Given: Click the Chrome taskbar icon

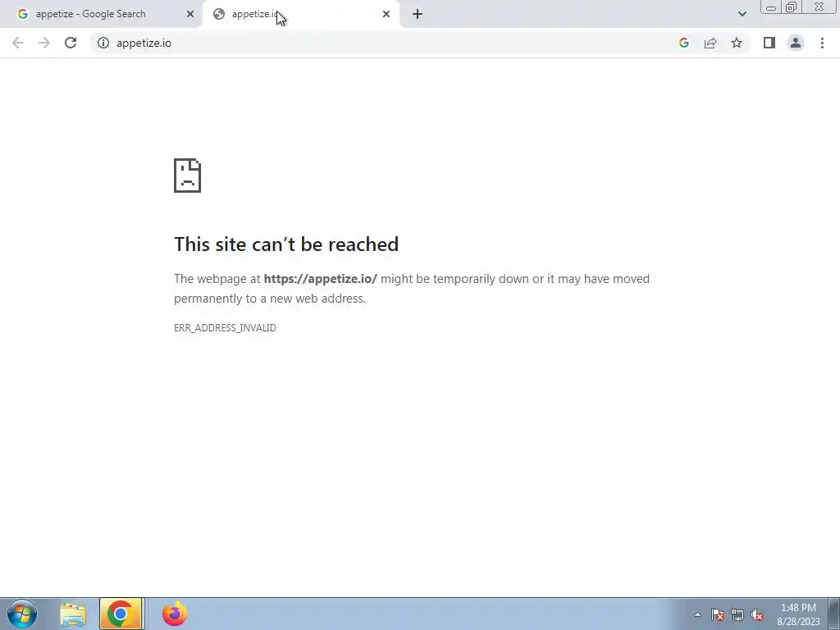Looking at the screenshot, I should click(x=121, y=614).
